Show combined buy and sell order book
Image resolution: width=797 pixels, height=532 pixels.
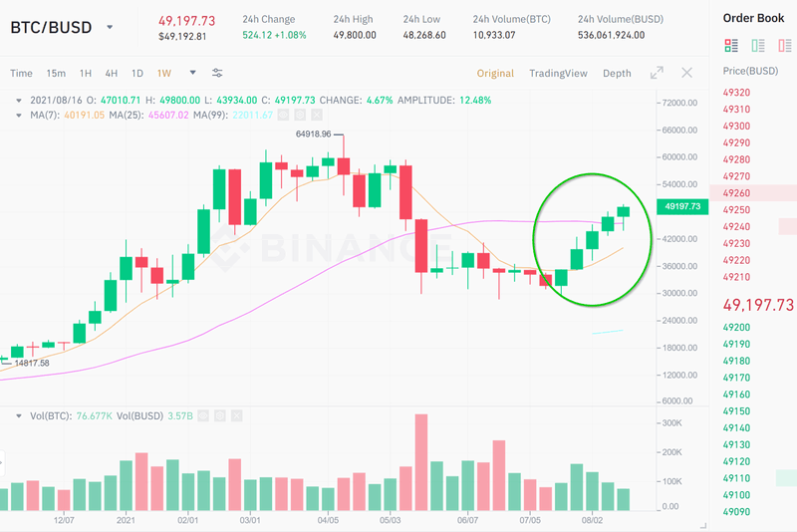click(x=731, y=45)
